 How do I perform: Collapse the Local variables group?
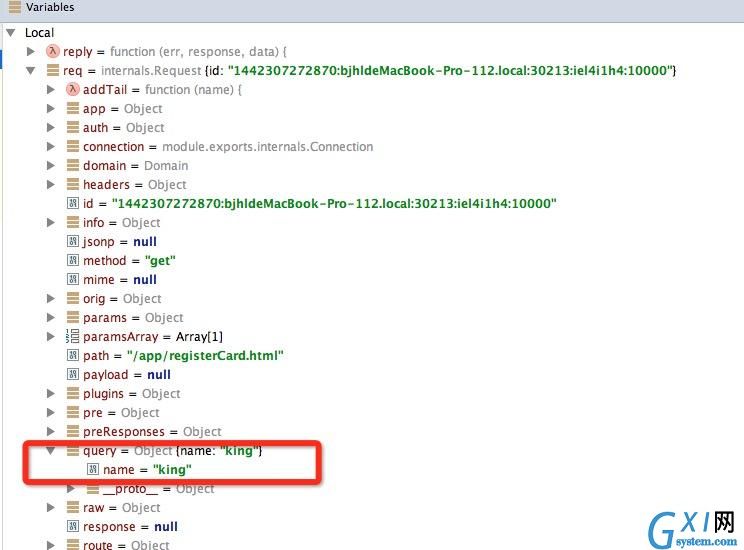pos(11,33)
